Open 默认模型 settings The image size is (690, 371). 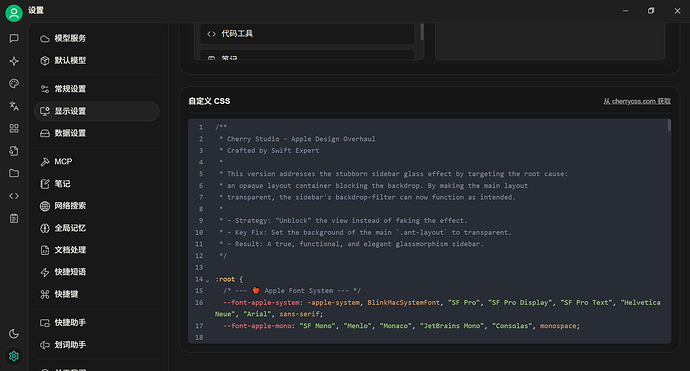(97, 60)
